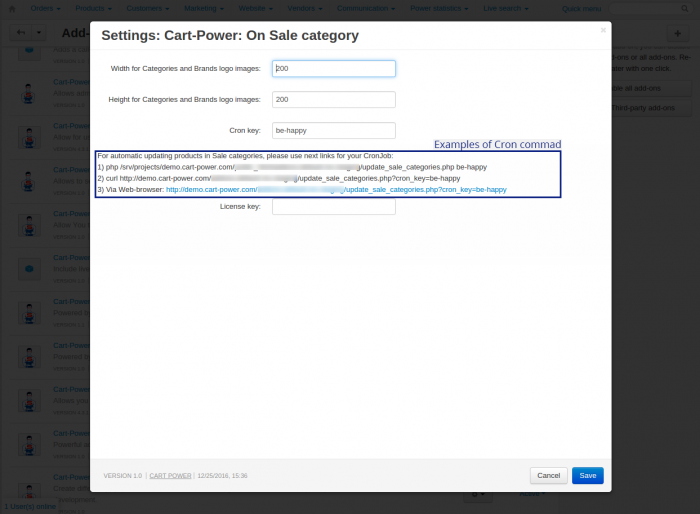Open the Quick menu
700x514 pixels.
[x=581, y=9]
